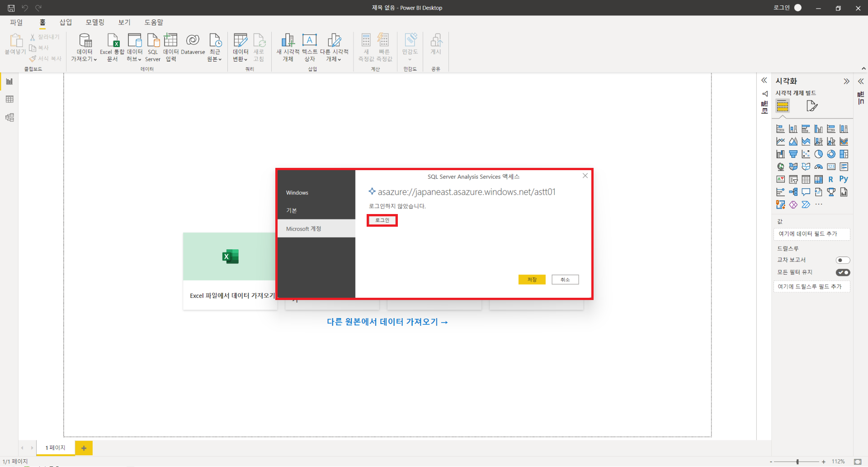This screenshot has height=467, width=868.
Task: Switch to the Insert ribbon tab
Action: (x=66, y=22)
